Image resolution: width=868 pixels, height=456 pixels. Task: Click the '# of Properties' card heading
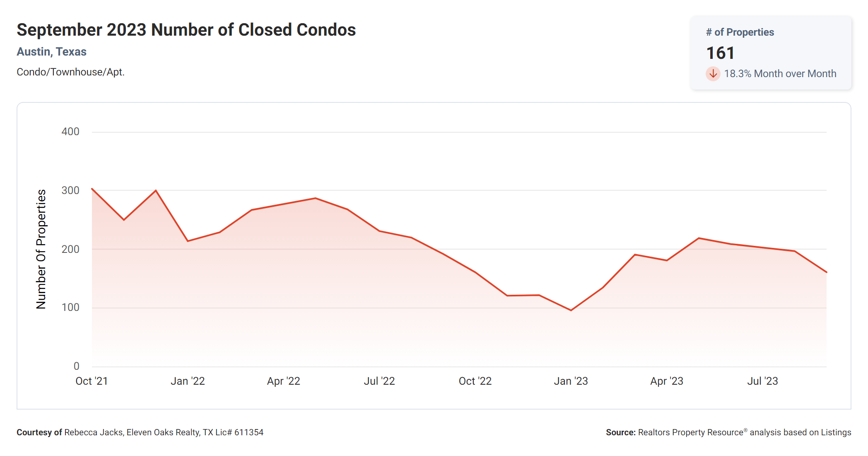[740, 32]
